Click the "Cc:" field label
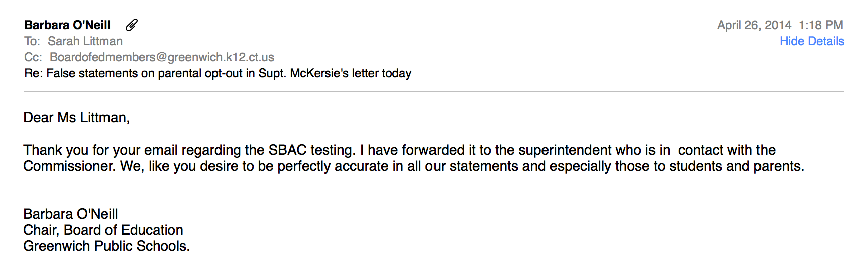 (33, 57)
